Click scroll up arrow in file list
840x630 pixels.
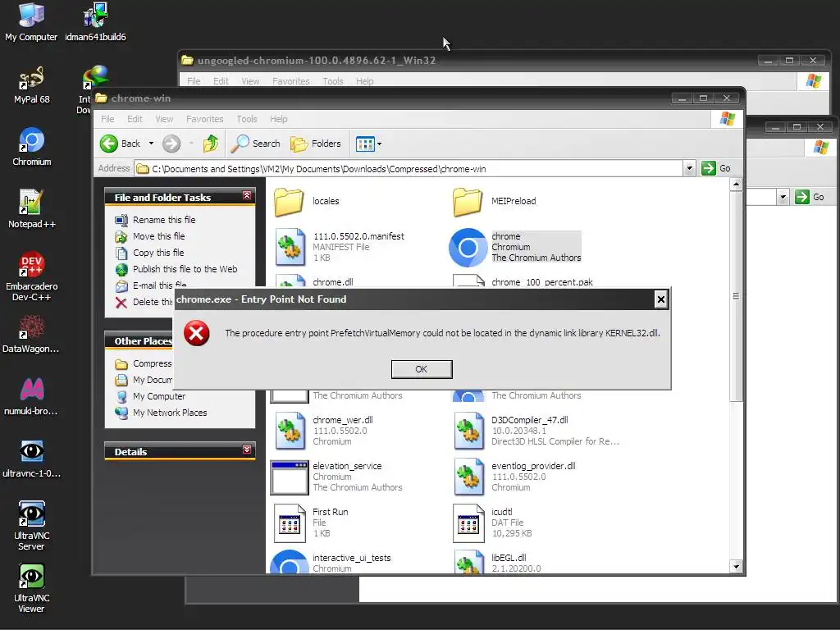[736, 185]
